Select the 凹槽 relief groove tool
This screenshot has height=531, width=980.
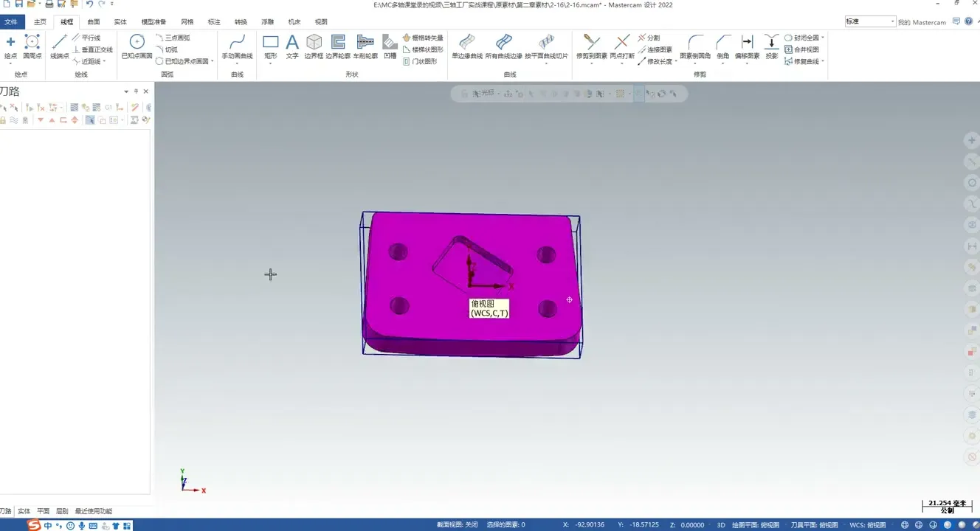(390, 46)
